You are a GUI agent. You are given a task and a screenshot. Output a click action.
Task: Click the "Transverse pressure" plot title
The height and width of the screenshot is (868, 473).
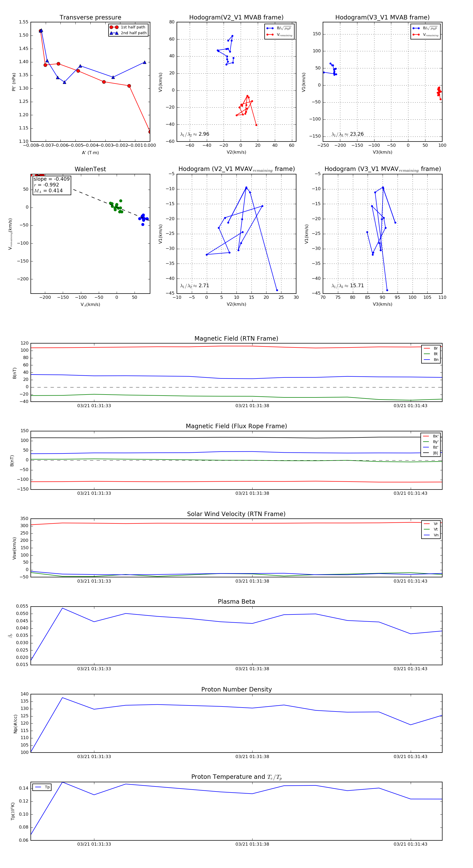(90, 18)
